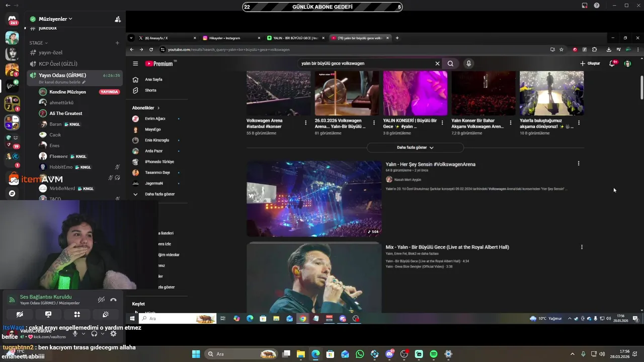Deafen Discord headphones
The width and height of the screenshot is (644, 362).
pyautogui.click(x=94, y=333)
